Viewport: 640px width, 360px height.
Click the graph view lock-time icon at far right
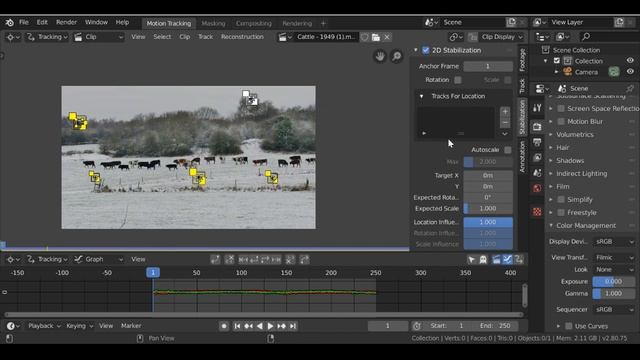click(x=519, y=260)
